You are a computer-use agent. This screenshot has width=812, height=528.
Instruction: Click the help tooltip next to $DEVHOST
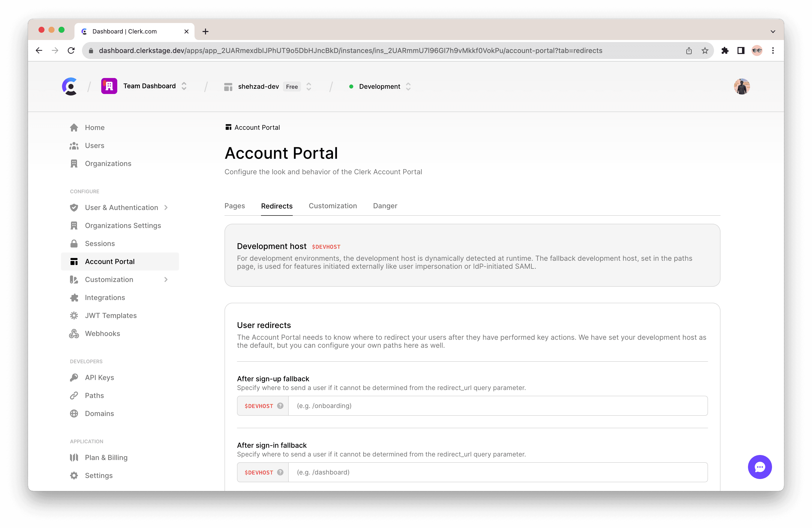click(280, 406)
